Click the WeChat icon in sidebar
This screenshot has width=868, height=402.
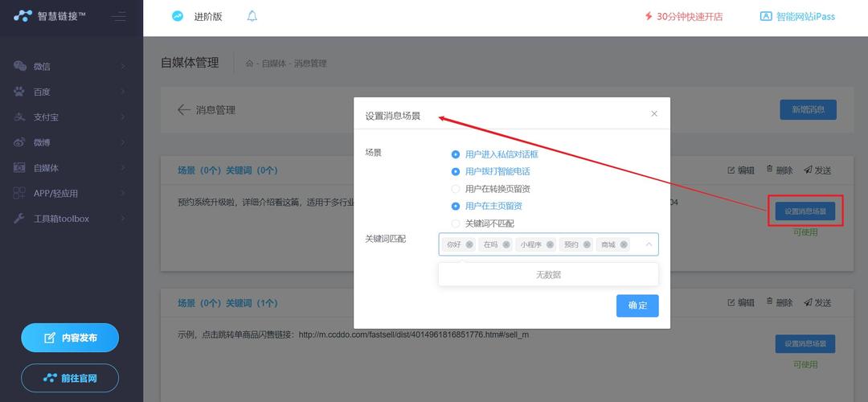(x=20, y=67)
